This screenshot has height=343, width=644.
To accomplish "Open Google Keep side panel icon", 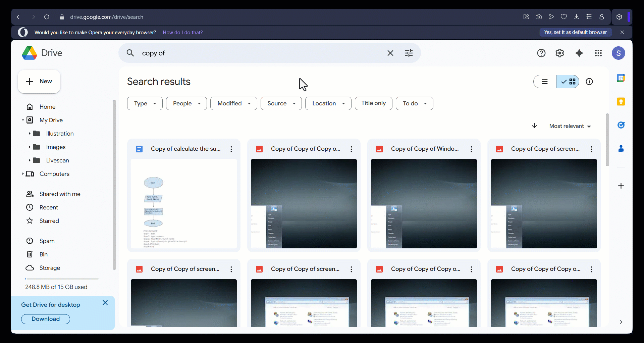I will click(621, 102).
